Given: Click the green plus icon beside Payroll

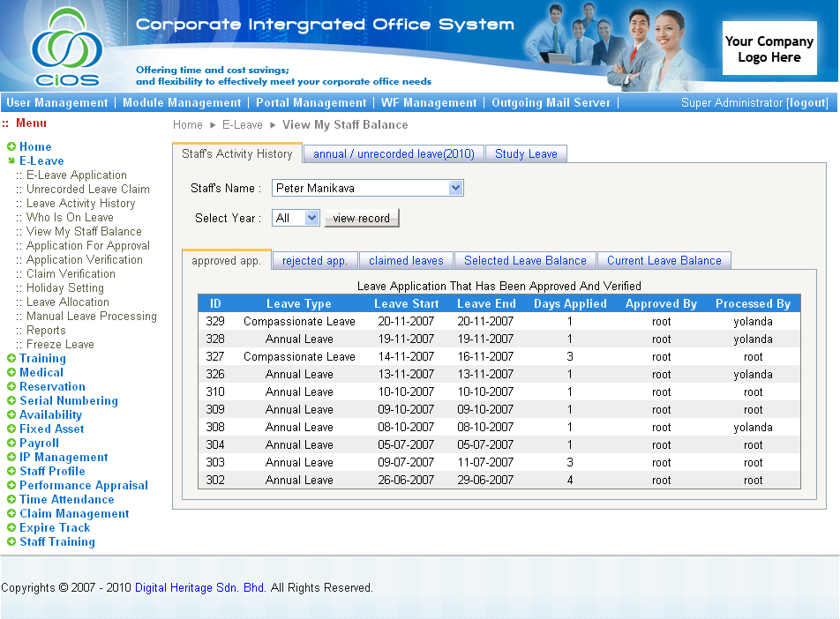Looking at the screenshot, I should coord(11,444).
